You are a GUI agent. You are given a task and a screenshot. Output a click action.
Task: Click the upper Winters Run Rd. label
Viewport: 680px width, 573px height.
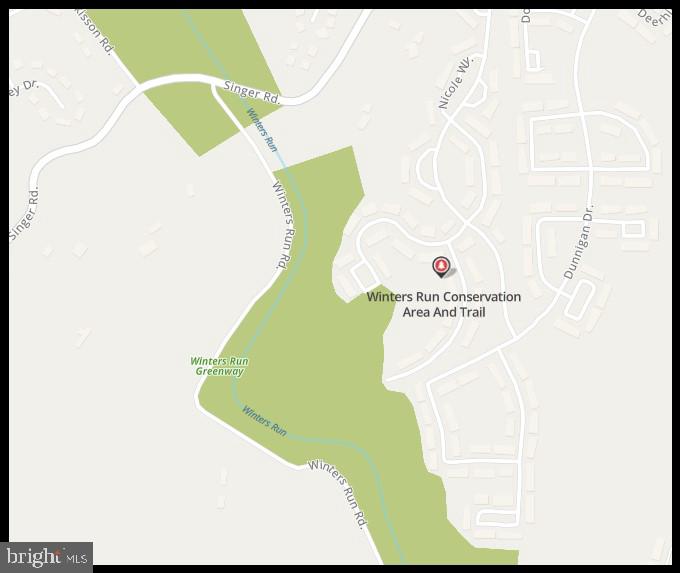(281, 225)
